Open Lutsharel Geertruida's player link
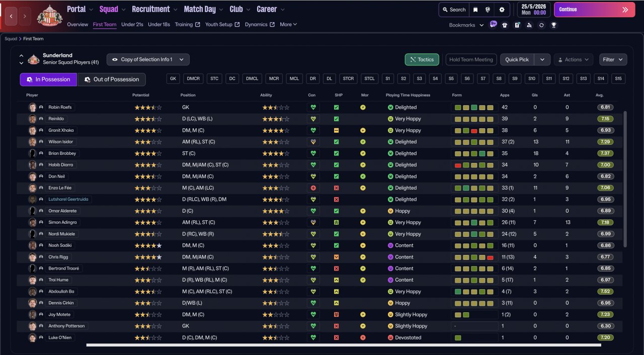The height and width of the screenshot is (355, 644). click(x=68, y=200)
